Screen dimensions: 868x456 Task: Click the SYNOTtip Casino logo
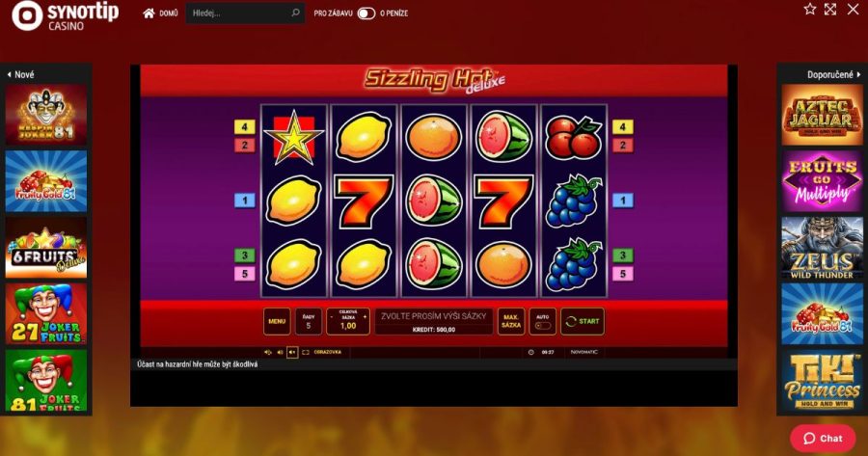(x=66, y=15)
